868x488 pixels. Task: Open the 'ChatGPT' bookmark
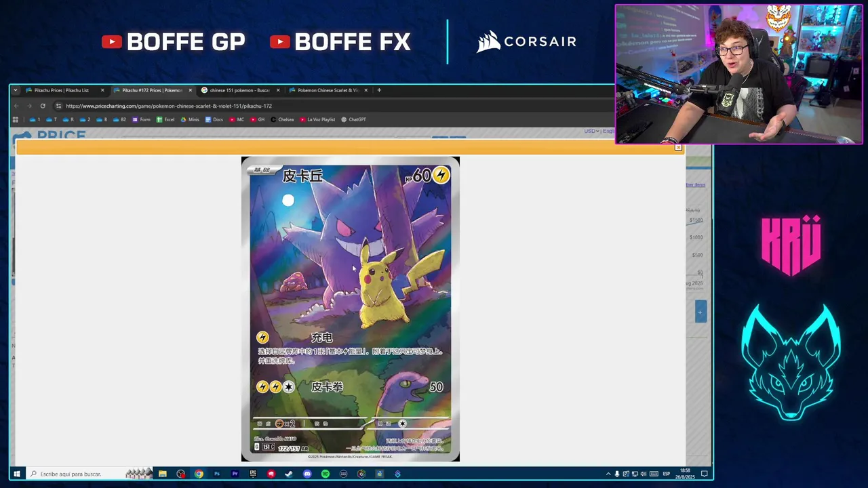tap(353, 119)
